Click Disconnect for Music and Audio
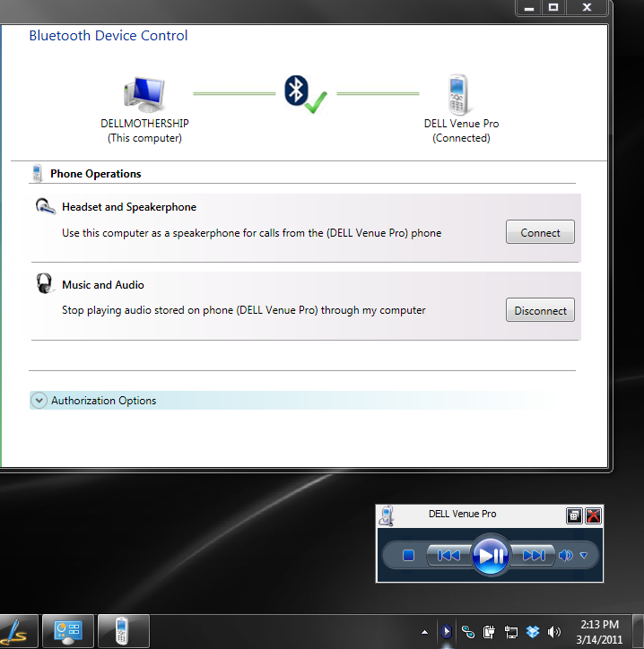 point(540,310)
